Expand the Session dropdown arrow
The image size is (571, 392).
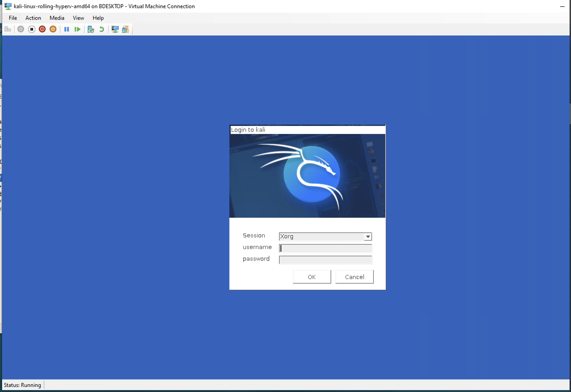point(368,237)
